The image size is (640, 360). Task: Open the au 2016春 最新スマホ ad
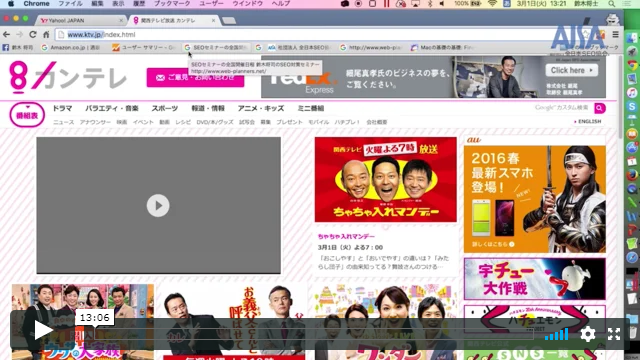pos(535,199)
